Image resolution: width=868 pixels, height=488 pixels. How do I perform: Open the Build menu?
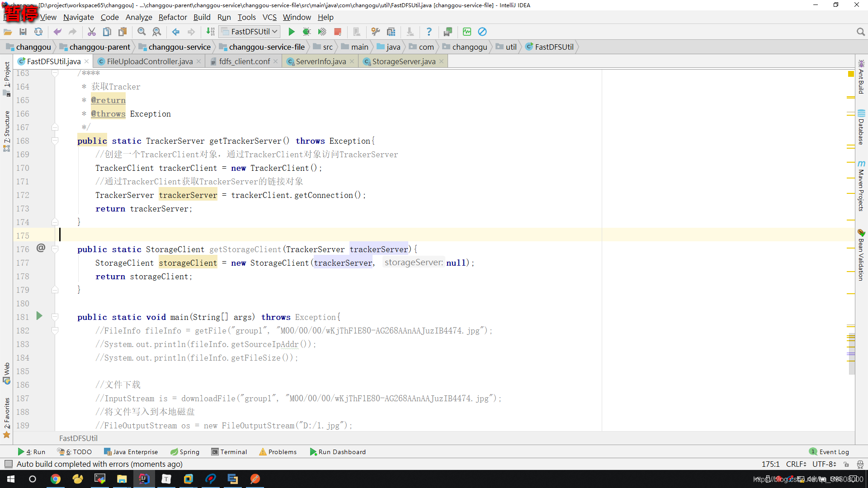pyautogui.click(x=202, y=17)
